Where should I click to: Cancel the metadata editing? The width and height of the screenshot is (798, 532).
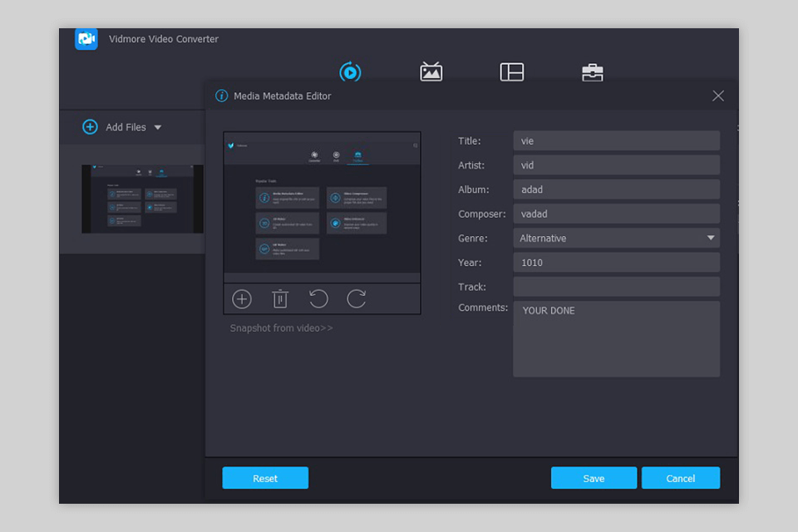(680, 478)
